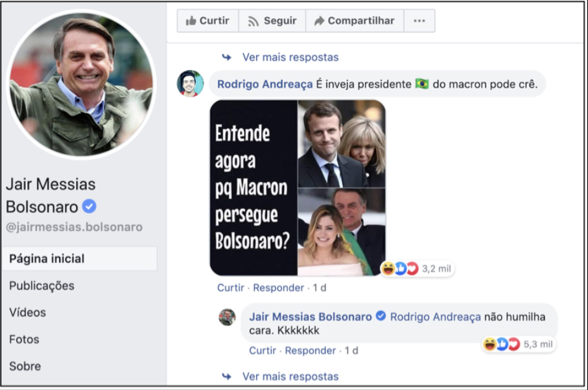The height and width of the screenshot is (390, 588).
Task: Expand bottom 'Ver mais respostas' replies
Action: (x=290, y=376)
